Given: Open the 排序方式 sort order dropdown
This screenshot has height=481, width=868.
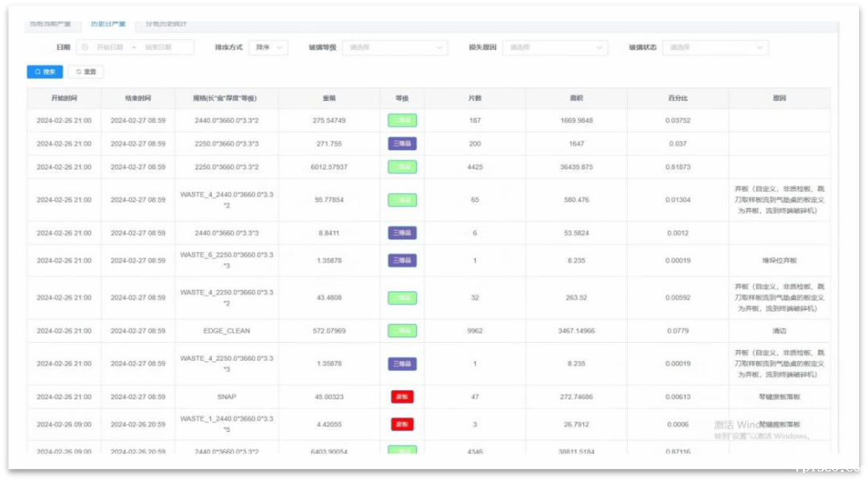Looking at the screenshot, I should 268,47.
